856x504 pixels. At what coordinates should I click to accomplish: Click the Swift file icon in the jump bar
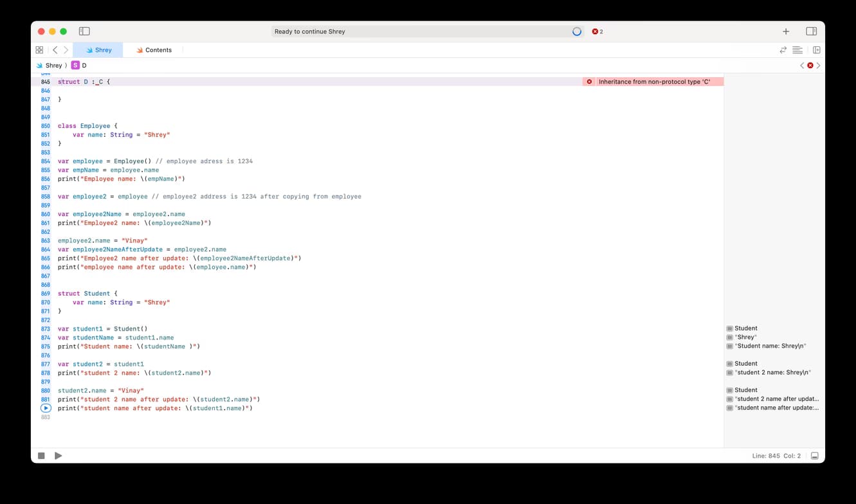[40, 65]
